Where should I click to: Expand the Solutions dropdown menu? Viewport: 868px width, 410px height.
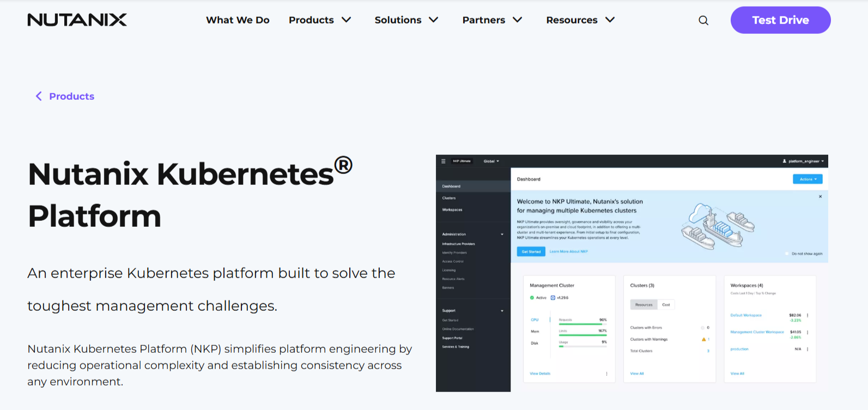pos(406,20)
